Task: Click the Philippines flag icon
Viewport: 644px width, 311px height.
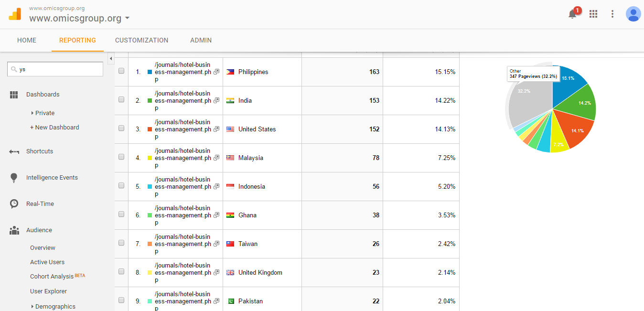Action: point(230,72)
